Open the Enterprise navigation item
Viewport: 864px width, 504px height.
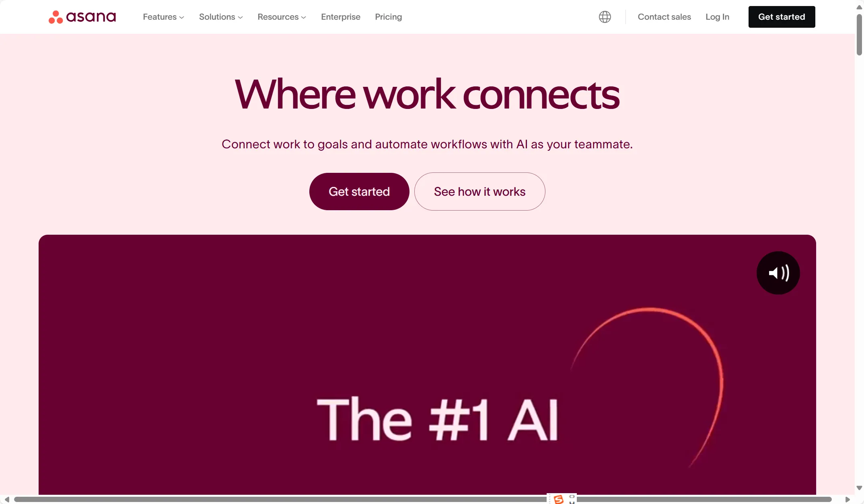[x=340, y=17]
